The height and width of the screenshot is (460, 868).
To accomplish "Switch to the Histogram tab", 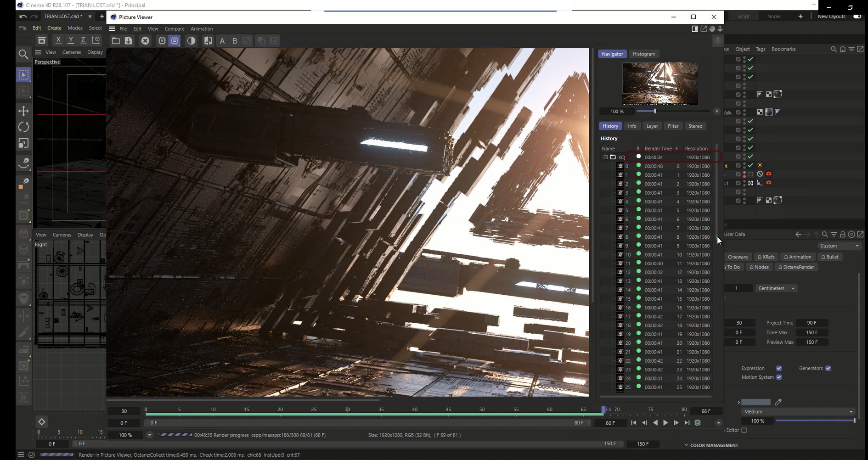I will (644, 54).
